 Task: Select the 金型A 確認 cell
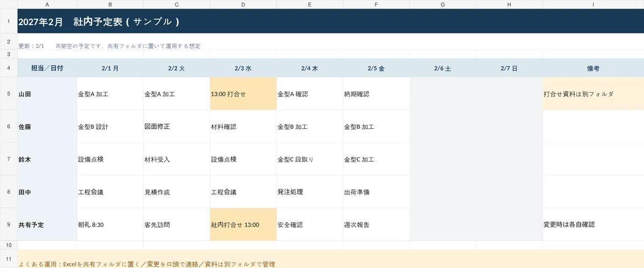[310, 94]
